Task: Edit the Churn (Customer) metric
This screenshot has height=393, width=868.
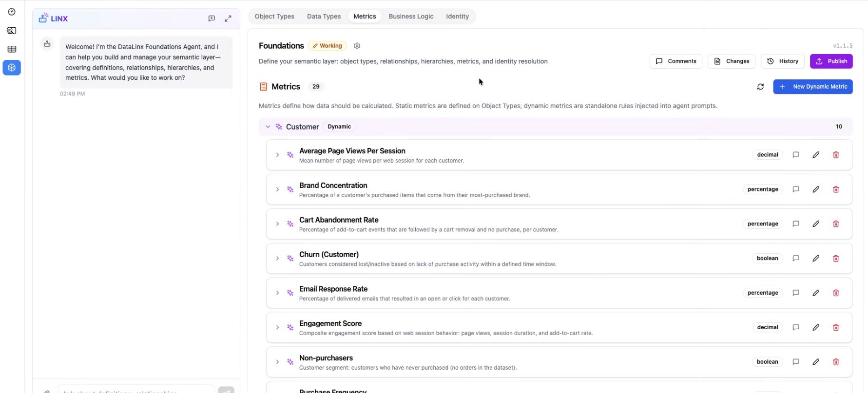Action: (816, 259)
